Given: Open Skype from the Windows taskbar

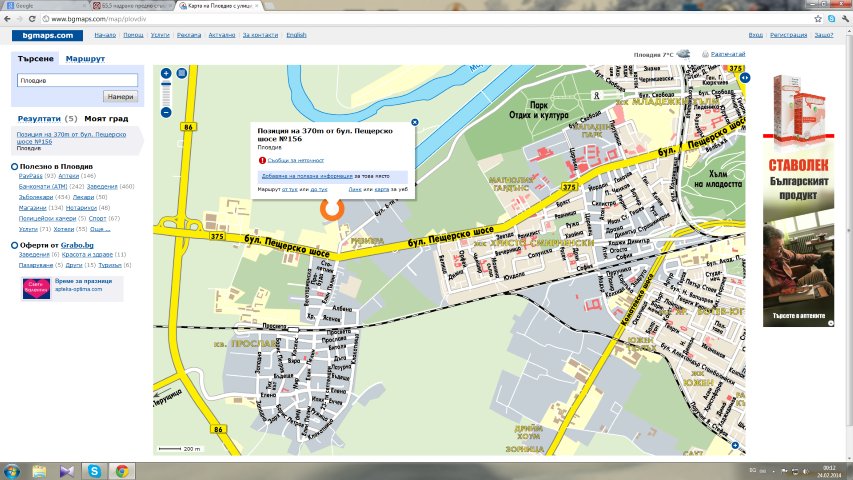Looking at the screenshot, I should coord(93,470).
